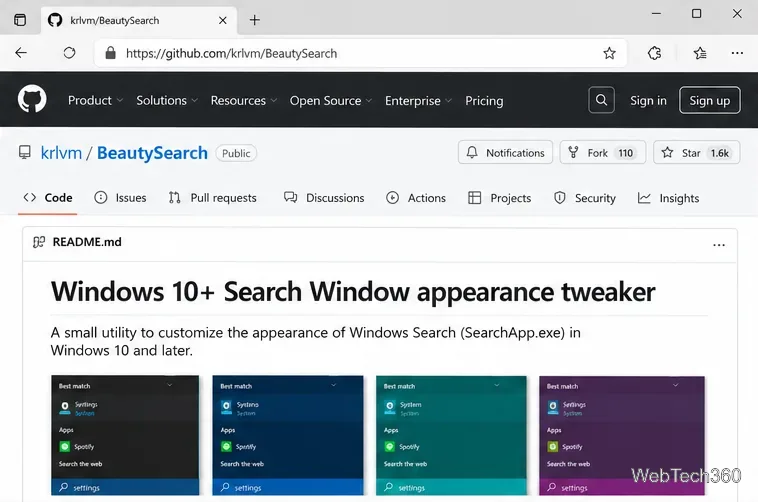The width and height of the screenshot is (758, 502).
Task: Switch to the Issues tab
Action: tap(120, 198)
